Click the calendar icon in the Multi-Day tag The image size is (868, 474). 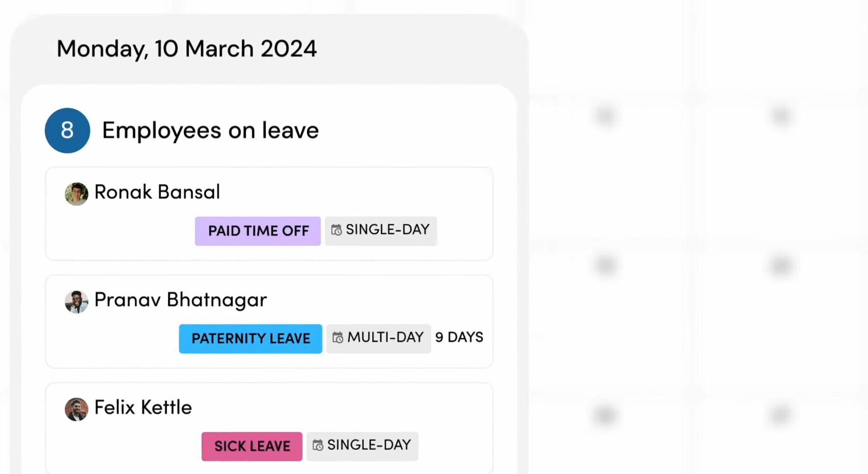click(x=338, y=338)
